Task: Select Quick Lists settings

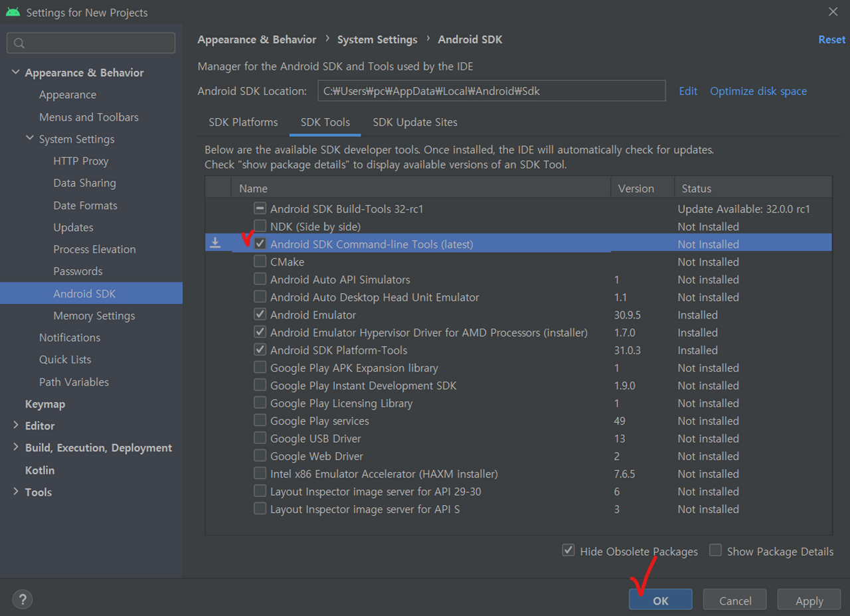Action: coord(65,359)
